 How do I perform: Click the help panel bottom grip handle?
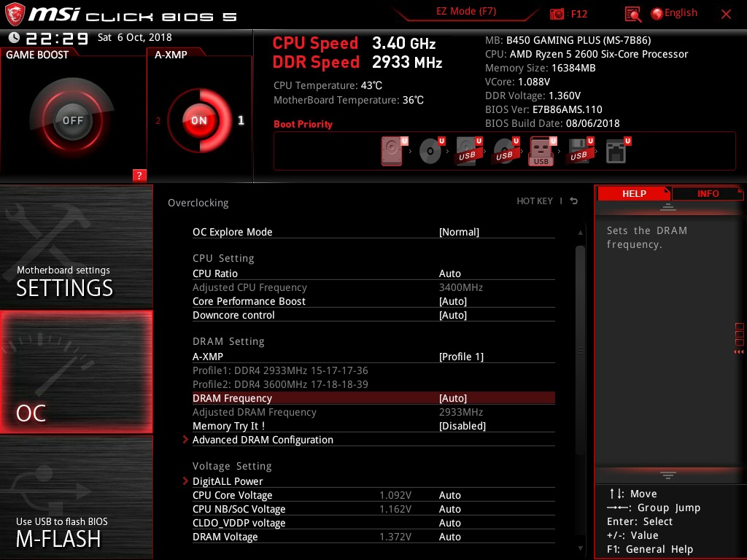[x=668, y=475]
